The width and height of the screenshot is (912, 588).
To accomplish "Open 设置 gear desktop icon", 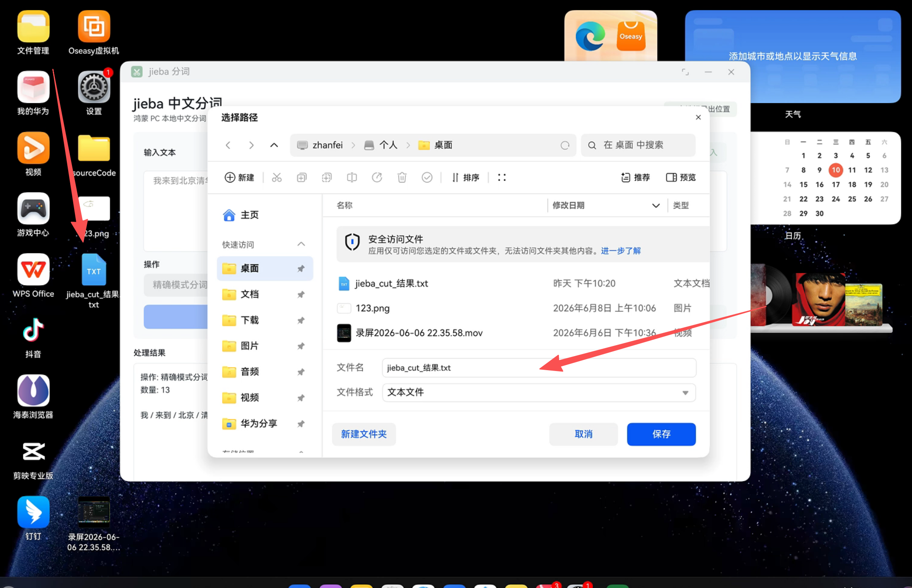I will click(x=94, y=93).
